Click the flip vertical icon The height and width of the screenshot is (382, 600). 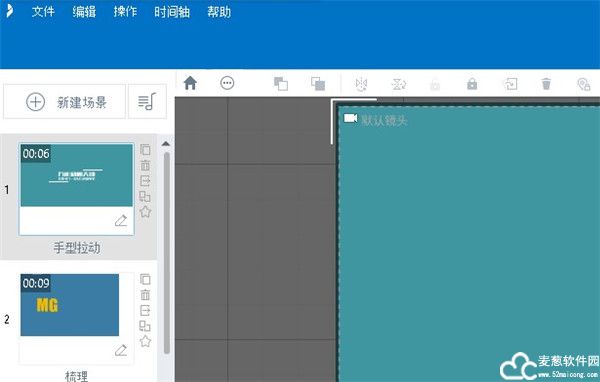[x=398, y=84]
